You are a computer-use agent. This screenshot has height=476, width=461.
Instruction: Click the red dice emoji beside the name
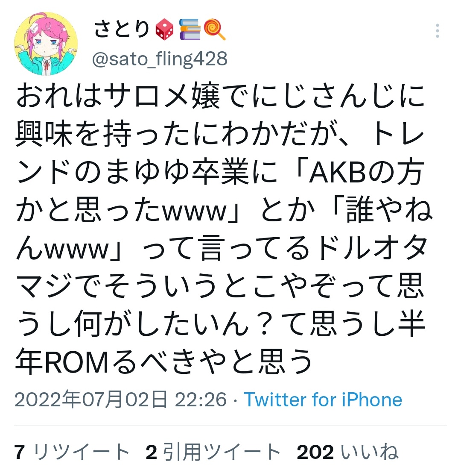164,29
